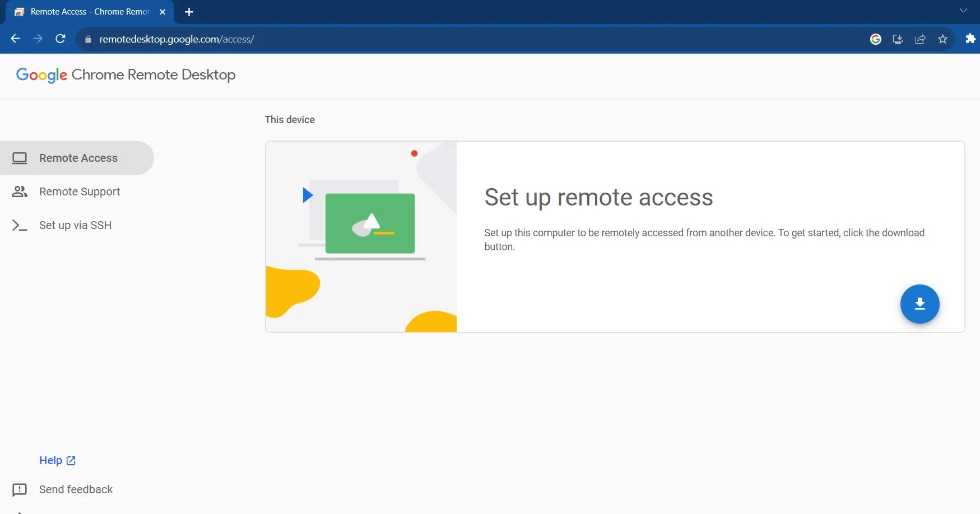Go back to the previous page
This screenshot has width=980, height=514.
point(16,39)
